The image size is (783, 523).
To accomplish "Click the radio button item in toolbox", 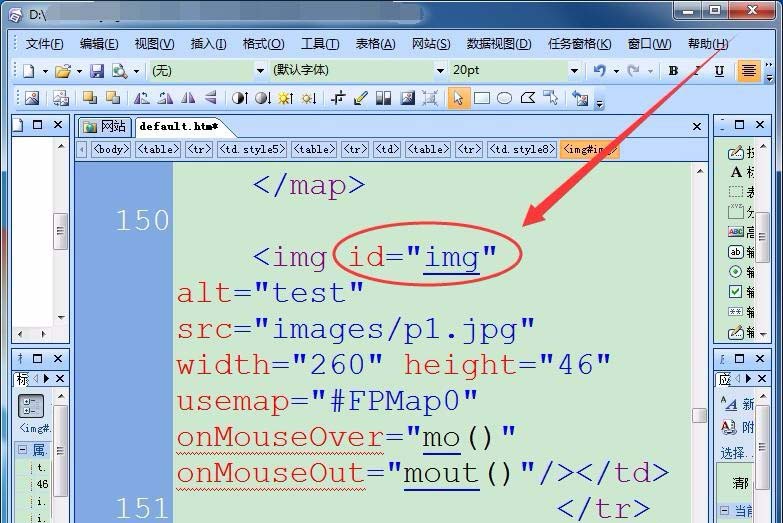I will coord(736,272).
